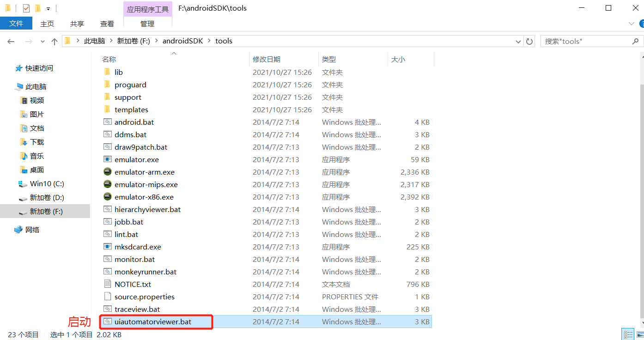Select the NOTICE.txt text document
The height and width of the screenshot is (340, 644).
(x=132, y=284)
